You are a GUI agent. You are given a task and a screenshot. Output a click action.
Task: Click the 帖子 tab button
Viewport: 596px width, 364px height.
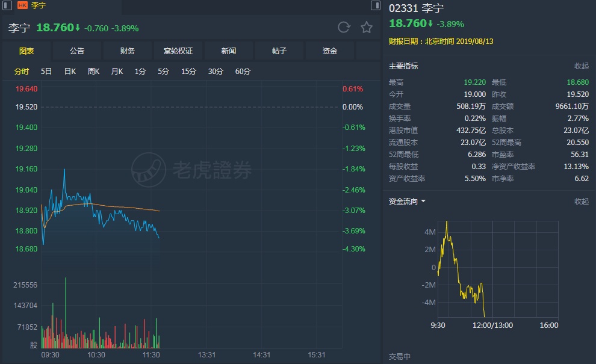[279, 51]
